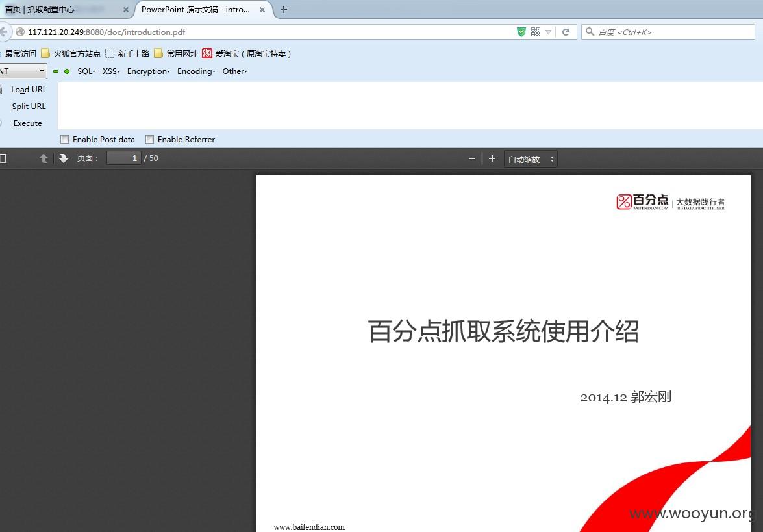Viewport: 763px width, 532px height.
Task: Zoom in on the PDF
Action: coord(492,158)
